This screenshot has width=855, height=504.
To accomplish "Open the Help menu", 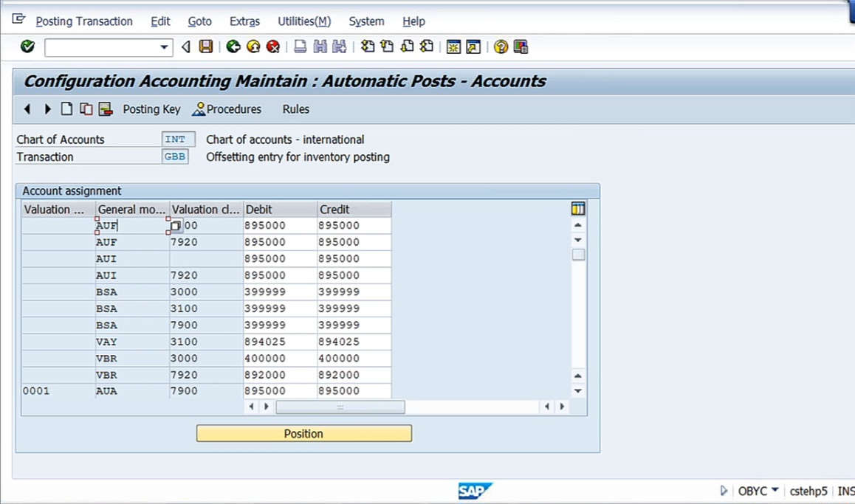I will pyautogui.click(x=414, y=21).
